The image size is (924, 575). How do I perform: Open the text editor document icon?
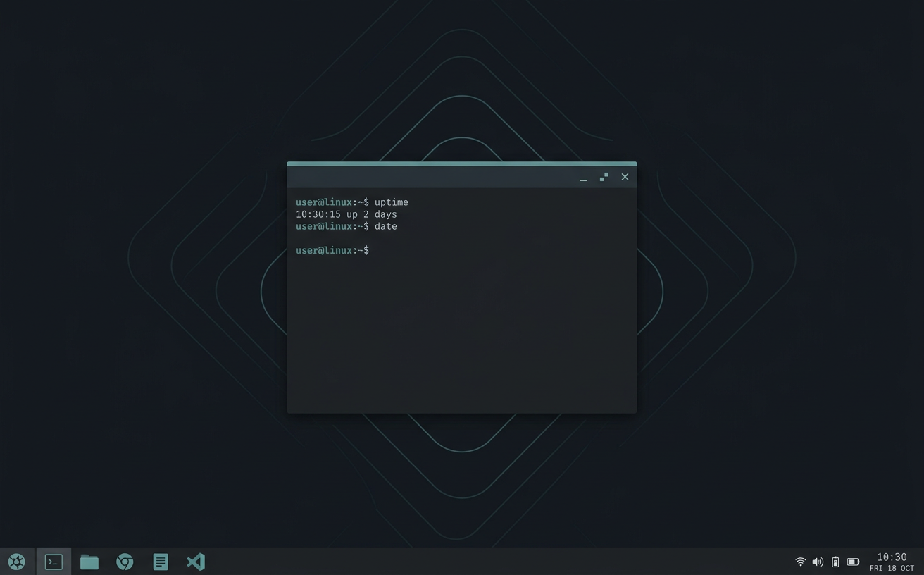coord(161,562)
